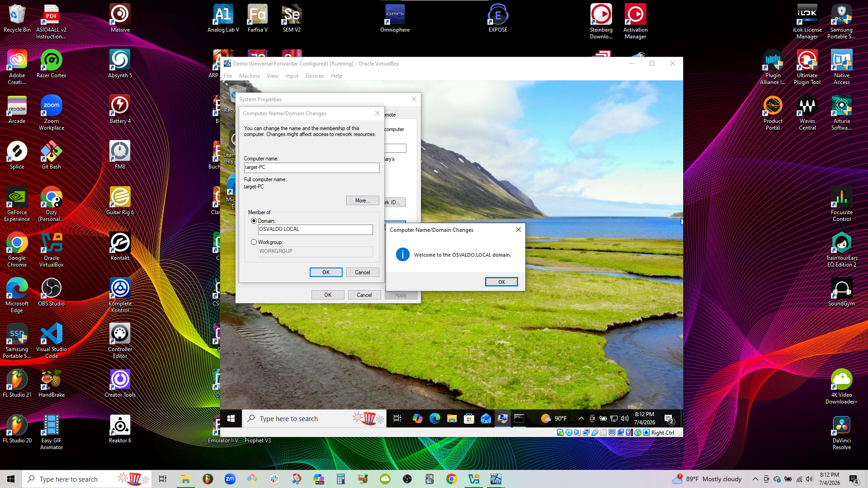Open File Explorer in the guest taskbar
The width and height of the screenshot is (868, 488).
pos(452,419)
